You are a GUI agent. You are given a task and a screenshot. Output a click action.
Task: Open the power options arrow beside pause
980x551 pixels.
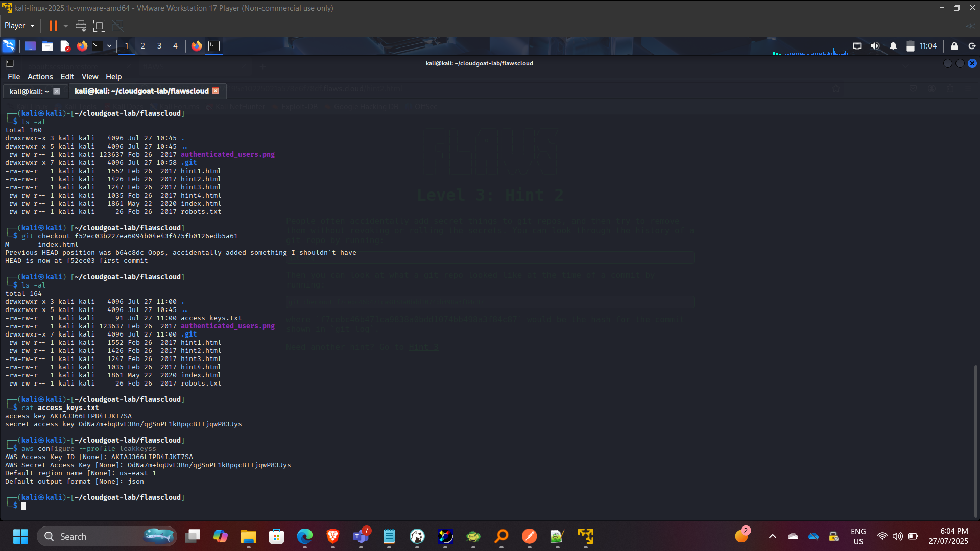click(x=66, y=26)
